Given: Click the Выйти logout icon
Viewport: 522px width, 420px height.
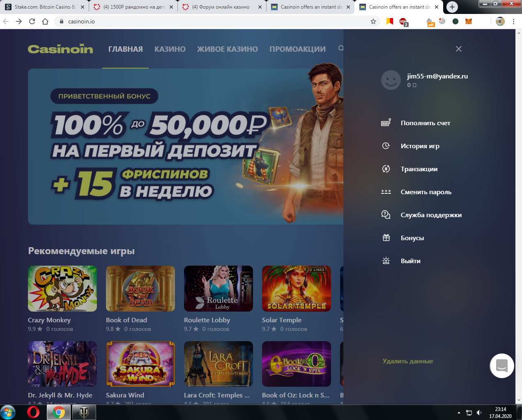Looking at the screenshot, I should point(386,261).
